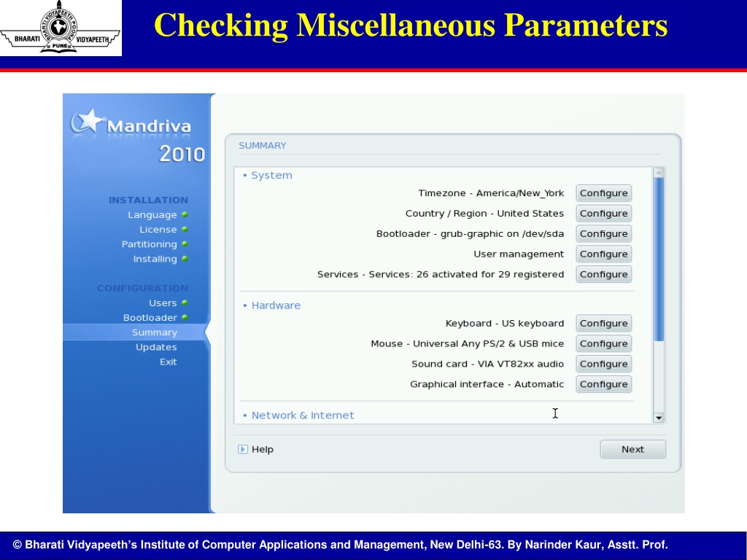The image size is (747, 560).
Task: Click the green dot beside Bootloader
Action: (185, 318)
